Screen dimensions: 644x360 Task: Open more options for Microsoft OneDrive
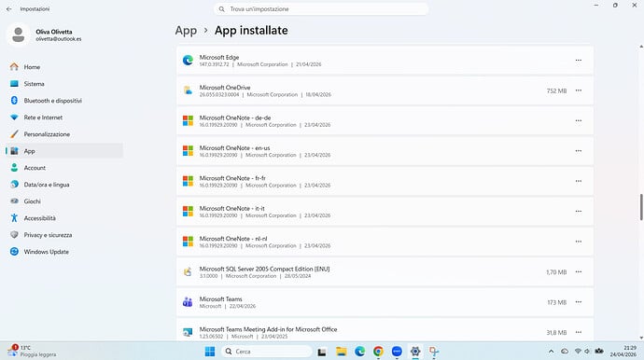coord(579,90)
